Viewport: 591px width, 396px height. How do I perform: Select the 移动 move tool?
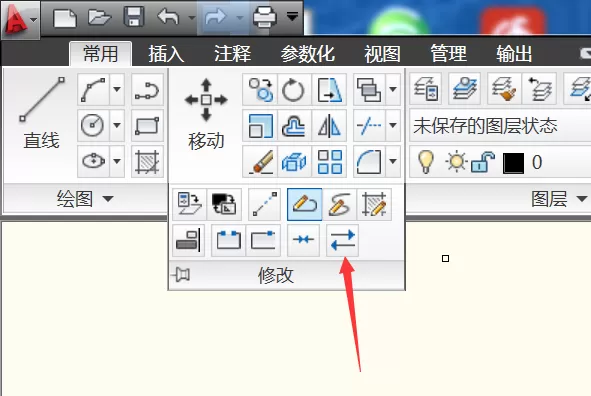pos(206,113)
